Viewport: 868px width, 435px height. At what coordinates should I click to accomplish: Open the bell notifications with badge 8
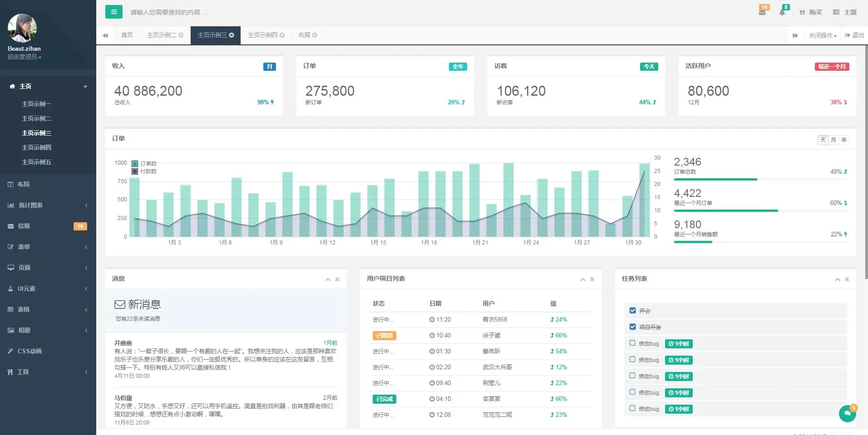[x=782, y=12]
